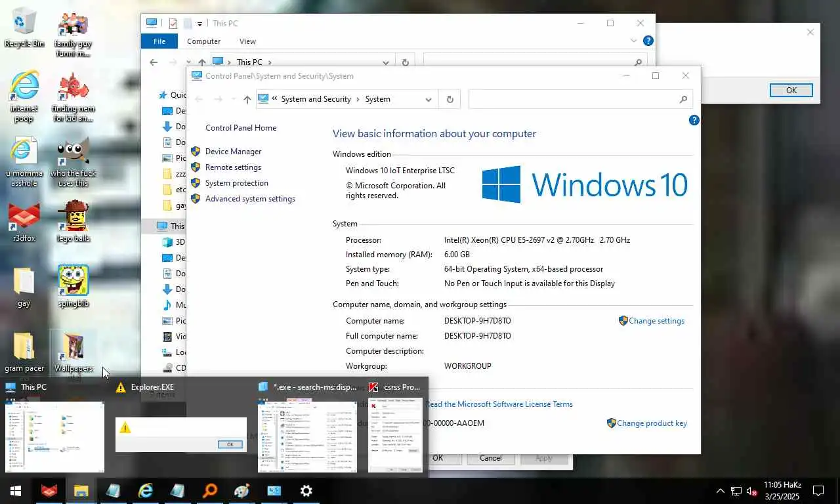Open the clock showing 11:05

(x=782, y=490)
